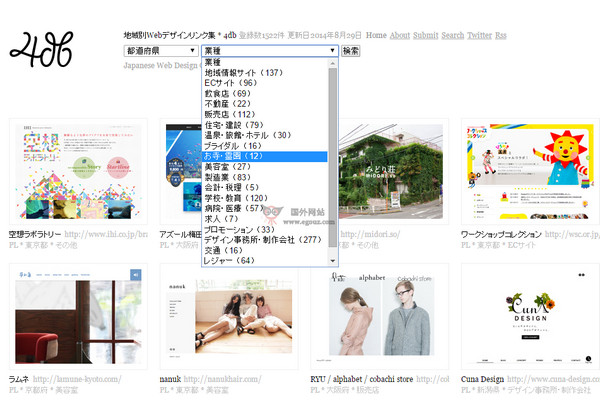600x408 pixels.
Task: Click the 空想ラボラトリー title link
Action: (x=35, y=234)
